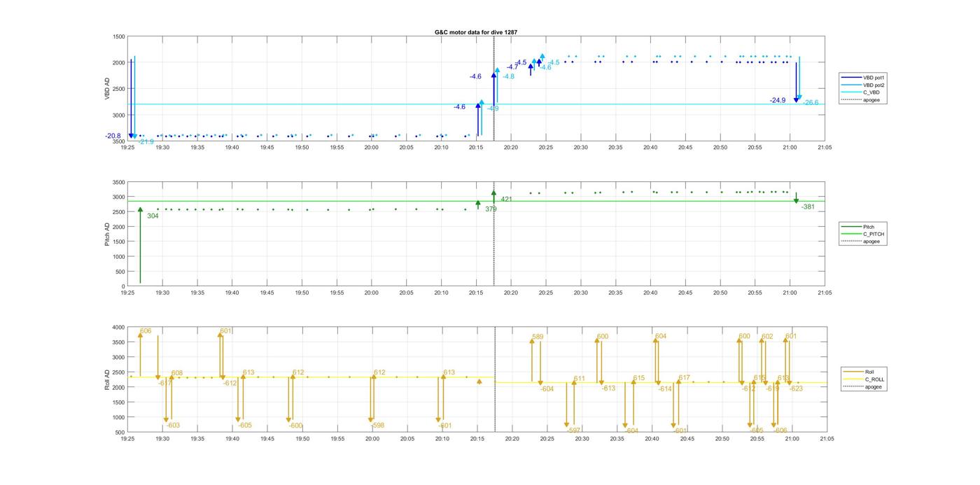The image size is (980, 485).
Task: Click the chart title 'G&C motor data for dive 1287'
Action: [476, 32]
